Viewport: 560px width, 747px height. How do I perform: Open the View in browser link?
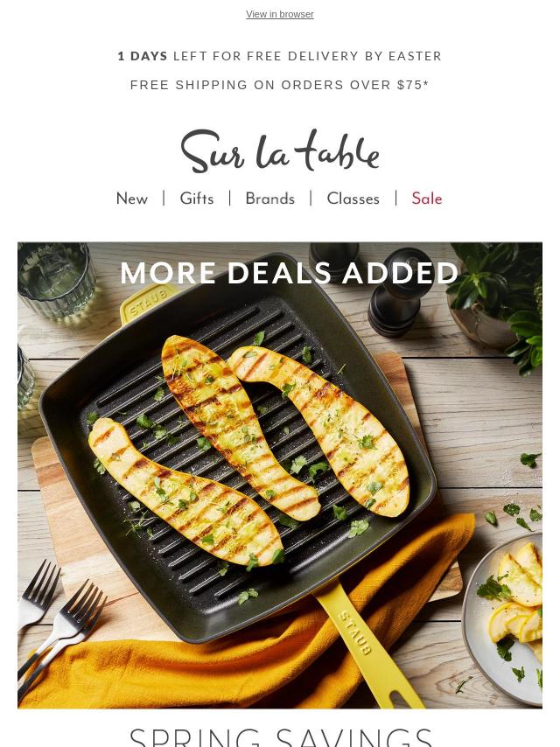pos(280,14)
